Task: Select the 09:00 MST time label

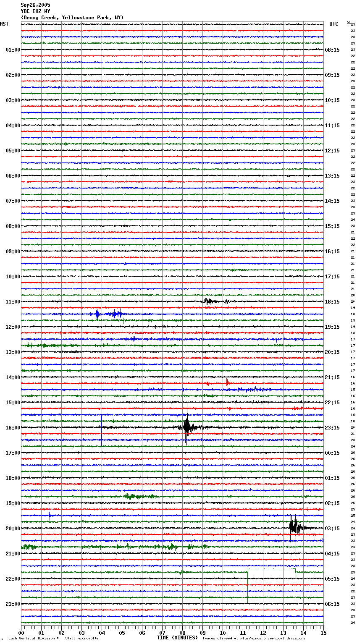Action: (x=13, y=251)
